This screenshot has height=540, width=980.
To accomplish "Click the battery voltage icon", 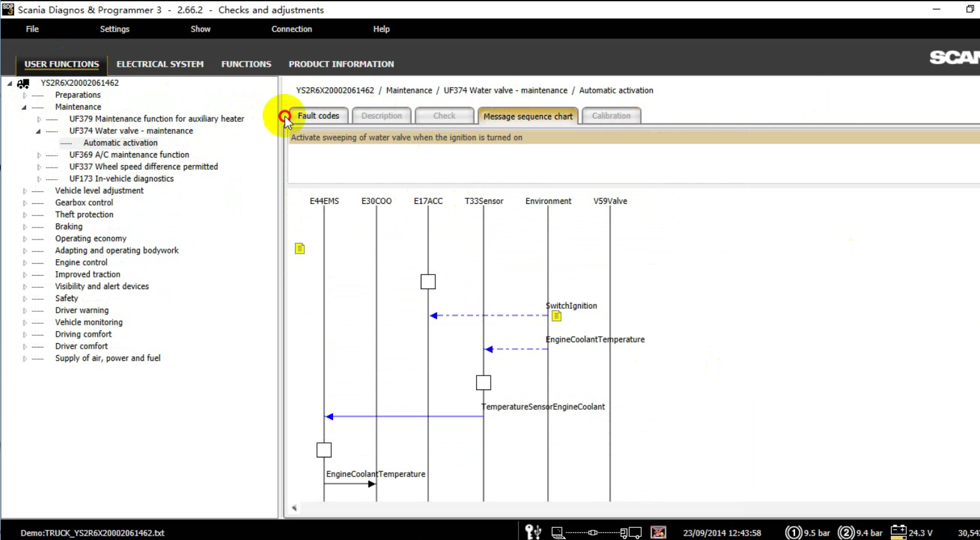I will pyautogui.click(x=899, y=532).
